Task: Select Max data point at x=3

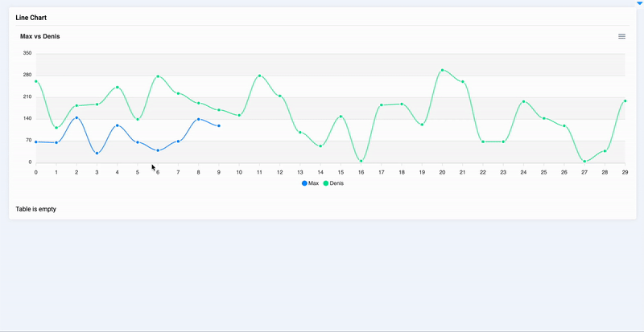Action: click(97, 153)
